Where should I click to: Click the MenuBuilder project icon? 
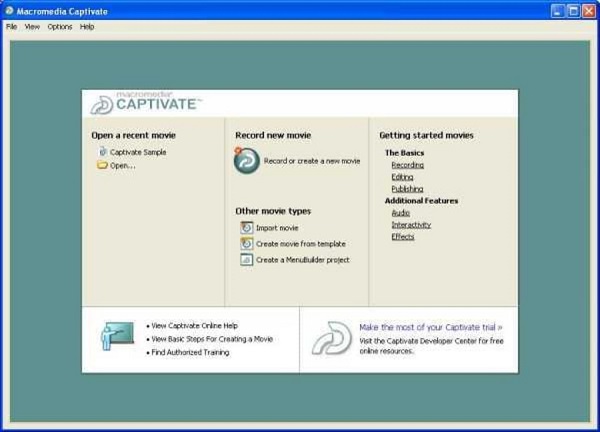[x=246, y=259]
